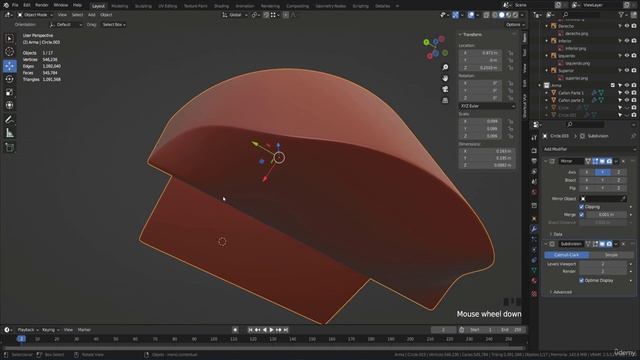
Task: Activate the Scale tool
Action: 9,92
